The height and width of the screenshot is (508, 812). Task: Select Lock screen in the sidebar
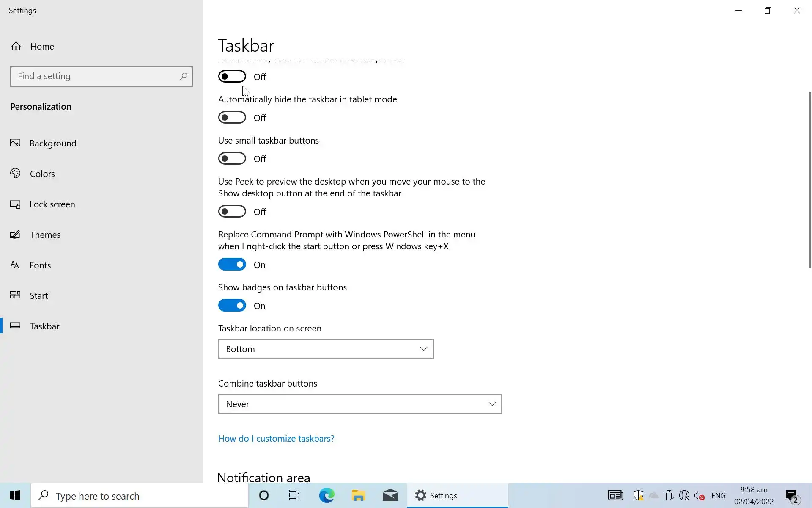(52, 204)
